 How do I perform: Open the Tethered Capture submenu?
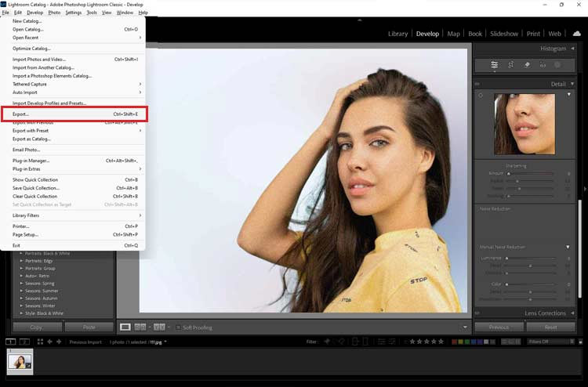pyautogui.click(x=73, y=85)
